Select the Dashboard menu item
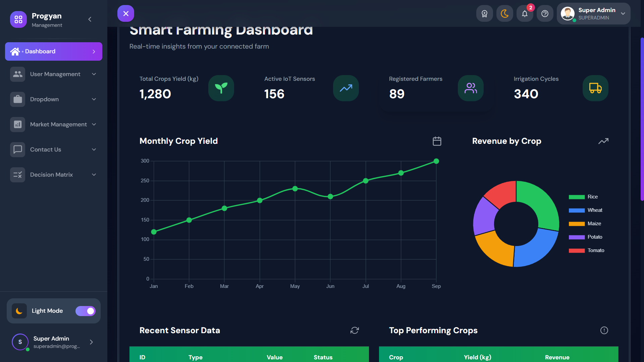This screenshot has height=362, width=644. tap(54, 51)
